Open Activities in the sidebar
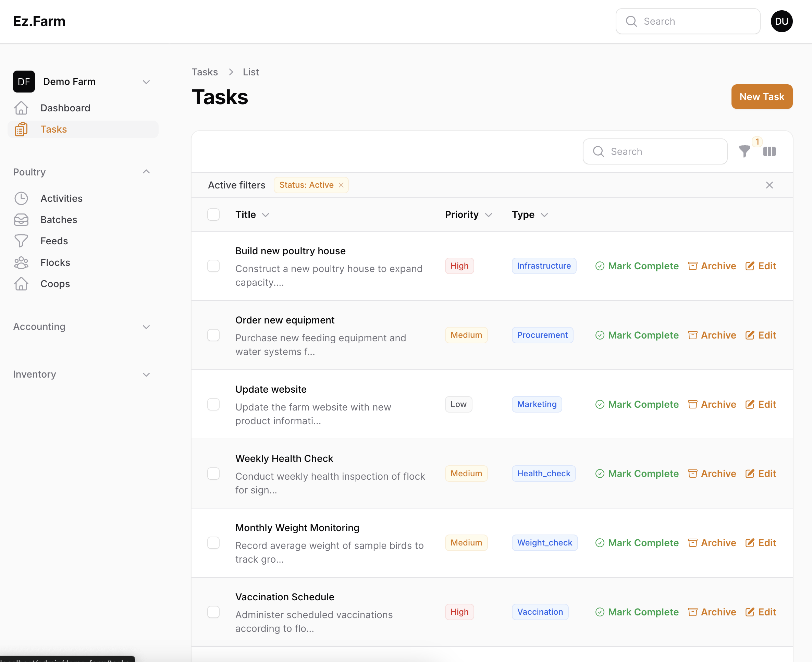This screenshot has width=812, height=662. point(83,198)
